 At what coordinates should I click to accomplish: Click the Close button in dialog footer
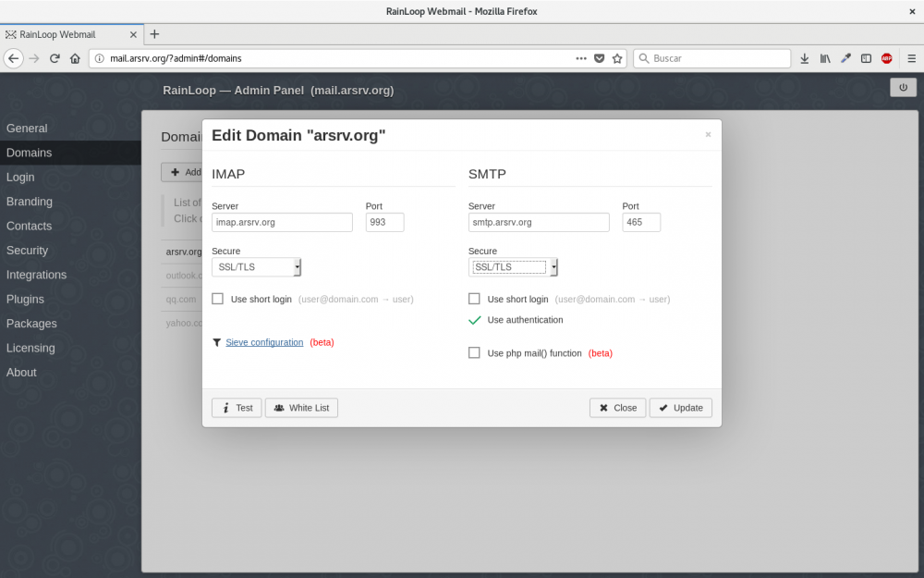coord(617,408)
